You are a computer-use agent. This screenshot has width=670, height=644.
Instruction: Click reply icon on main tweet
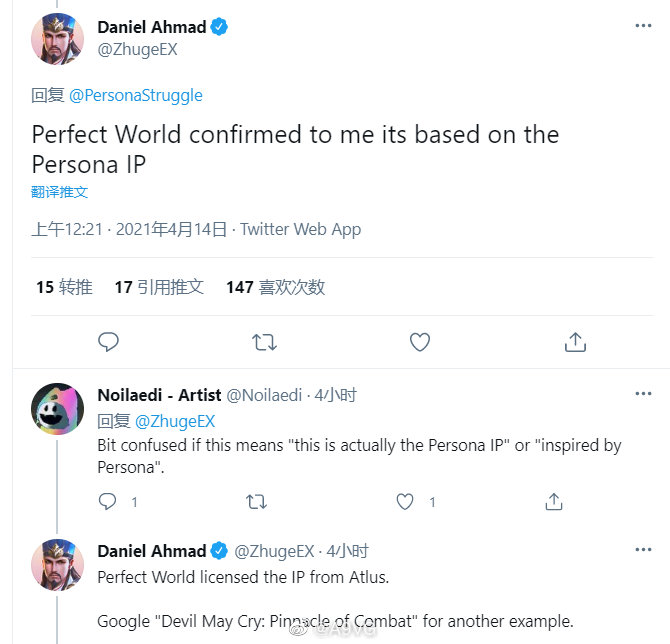(109, 342)
